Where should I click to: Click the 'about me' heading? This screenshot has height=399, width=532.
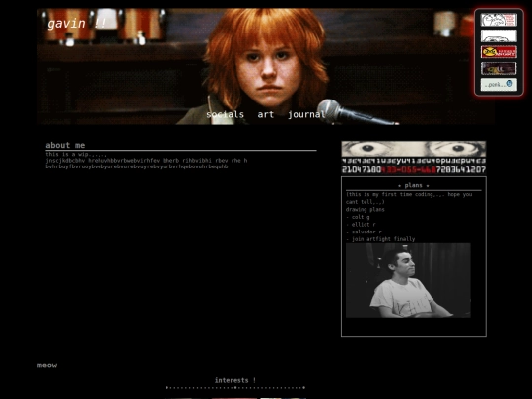coord(65,145)
